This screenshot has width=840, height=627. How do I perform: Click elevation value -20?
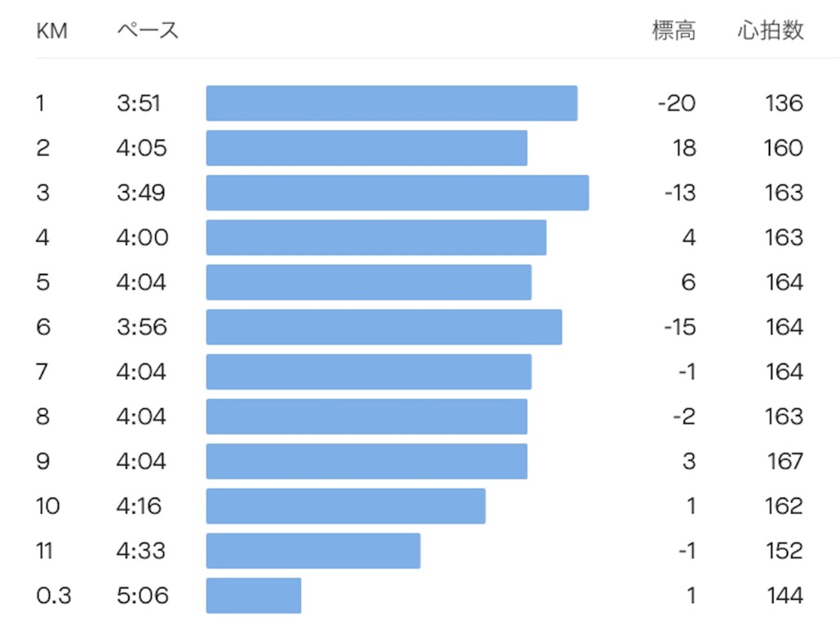(x=677, y=103)
